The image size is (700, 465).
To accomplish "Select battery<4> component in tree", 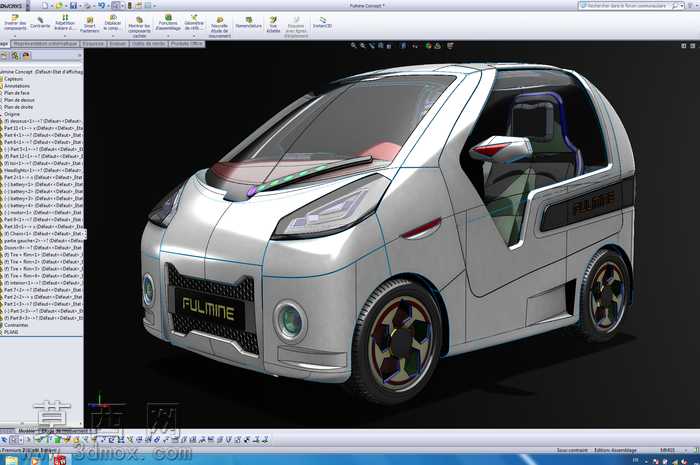I will (x=42, y=205).
